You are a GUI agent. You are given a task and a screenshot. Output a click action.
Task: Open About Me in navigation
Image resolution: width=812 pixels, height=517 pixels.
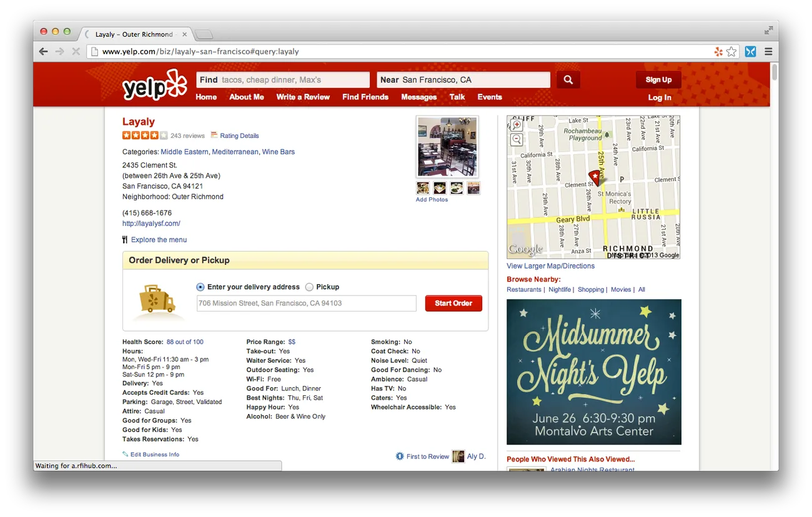pyautogui.click(x=247, y=97)
